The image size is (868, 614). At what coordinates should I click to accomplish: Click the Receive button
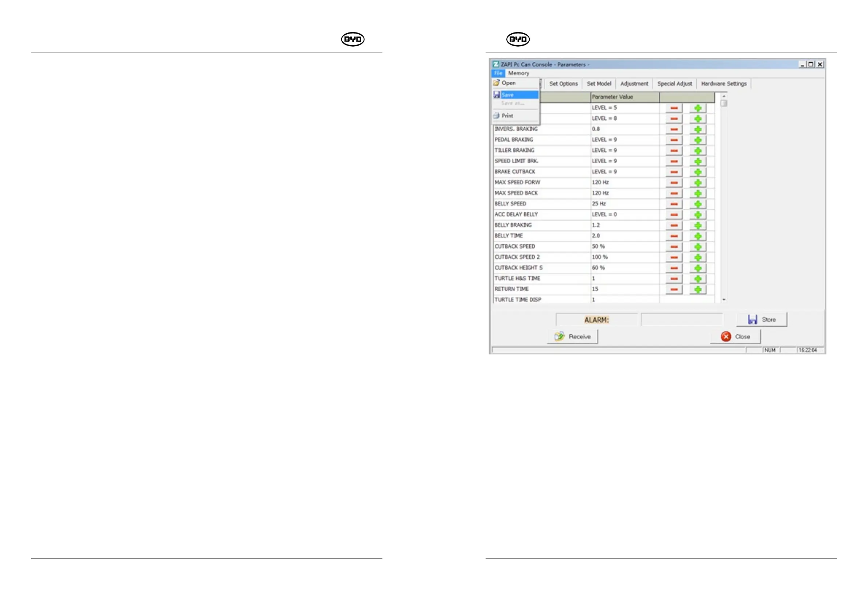point(572,337)
